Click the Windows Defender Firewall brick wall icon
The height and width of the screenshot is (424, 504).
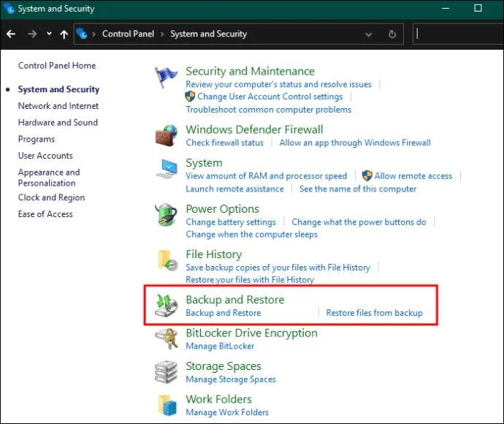166,136
